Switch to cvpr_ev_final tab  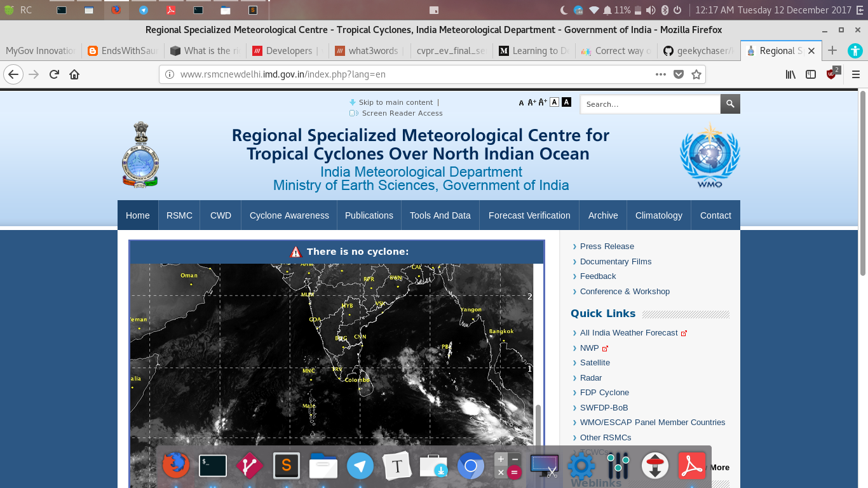coord(451,51)
